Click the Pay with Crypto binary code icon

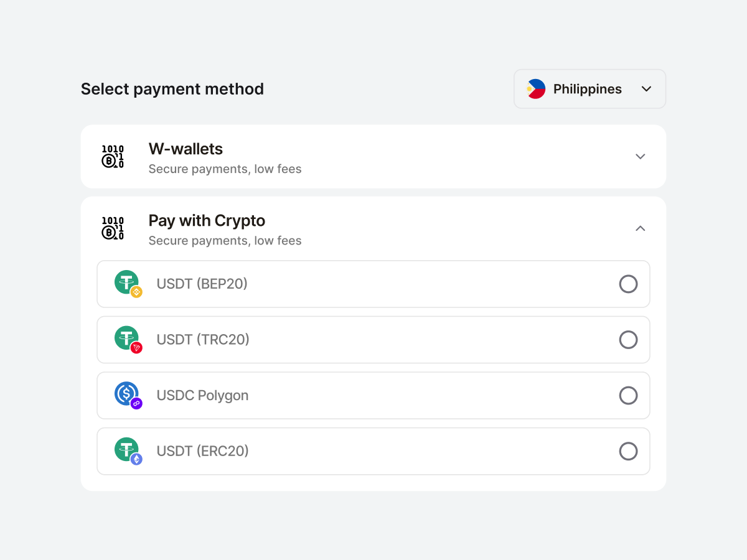113,228
